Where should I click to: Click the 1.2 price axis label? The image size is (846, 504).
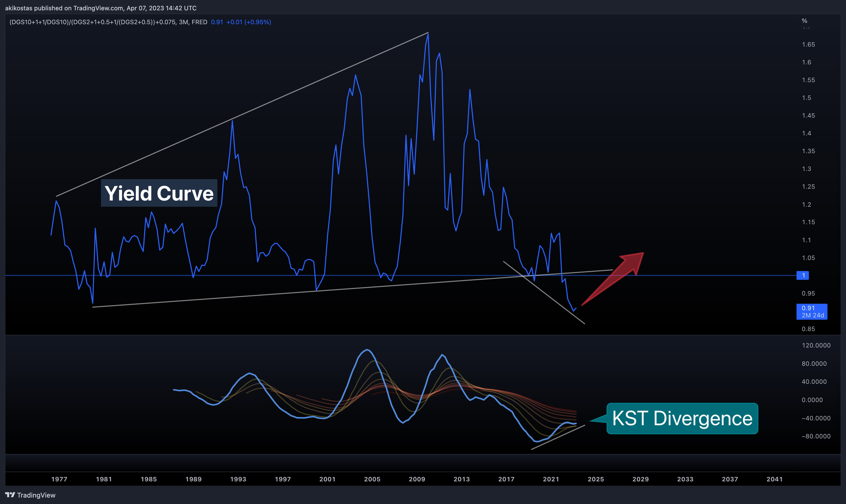coord(807,204)
